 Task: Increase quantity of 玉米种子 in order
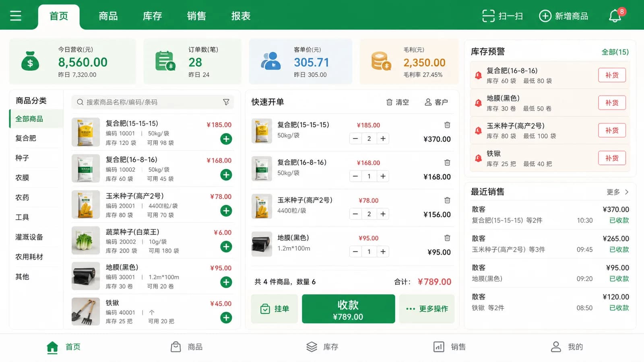[383, 214]
